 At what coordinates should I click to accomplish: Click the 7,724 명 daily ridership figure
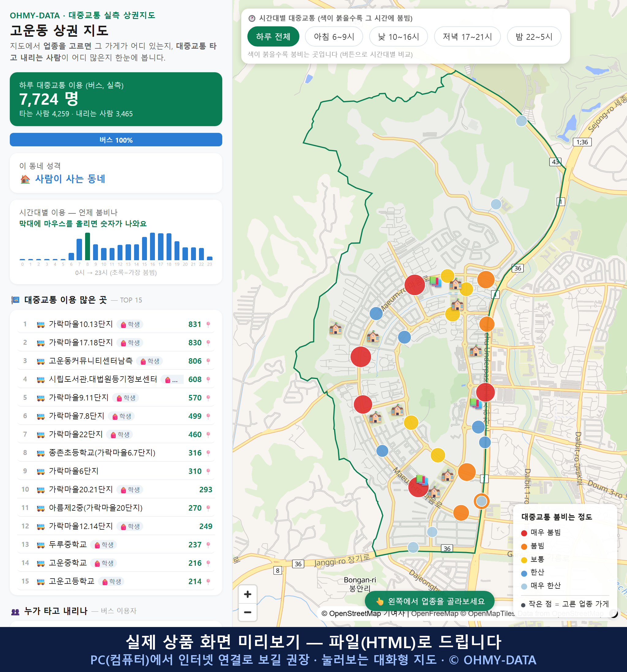49,99
